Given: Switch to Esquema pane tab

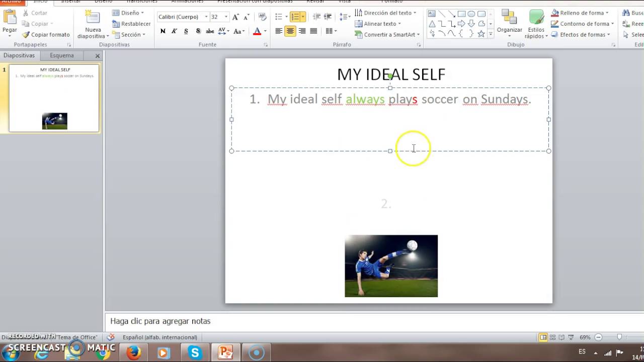Looking at the screenshot, I should (62, 55).
